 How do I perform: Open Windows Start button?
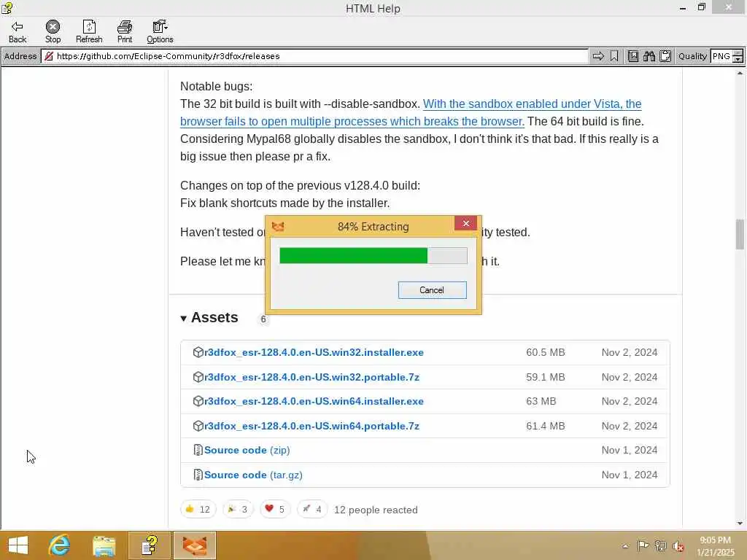coord(18,545)
